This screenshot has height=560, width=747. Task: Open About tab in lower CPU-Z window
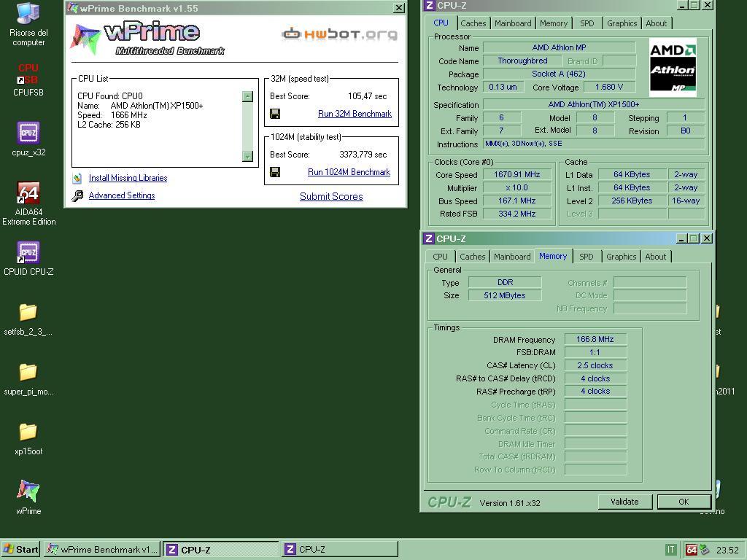[x=656, y=257]
